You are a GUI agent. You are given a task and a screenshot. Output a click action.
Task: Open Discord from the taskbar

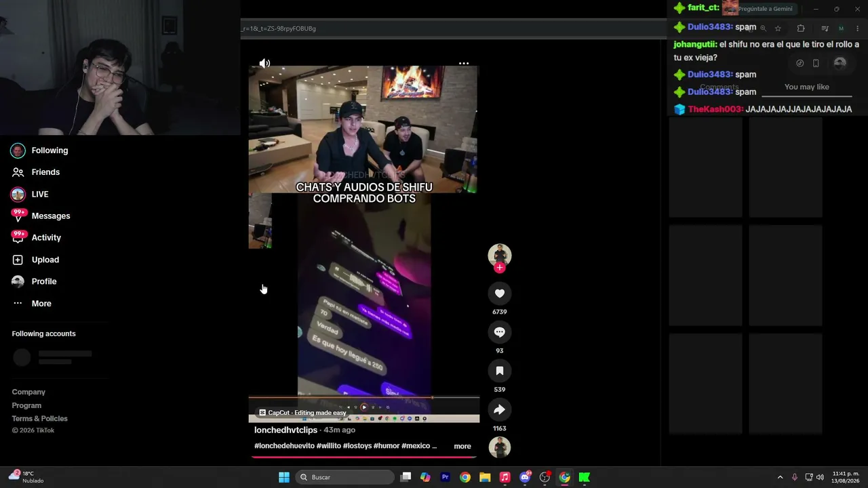tap(525, 477)
